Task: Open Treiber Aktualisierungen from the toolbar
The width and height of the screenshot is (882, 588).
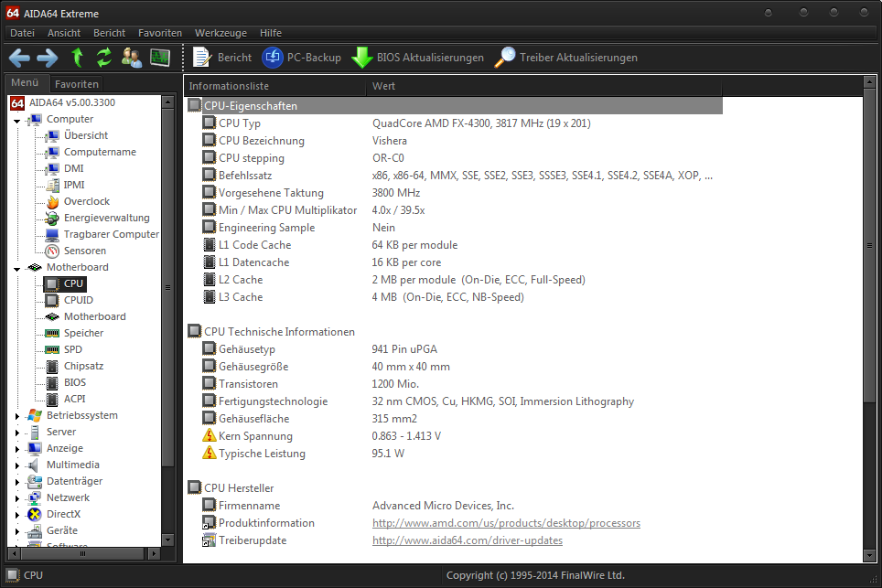Action: (565, 58)
